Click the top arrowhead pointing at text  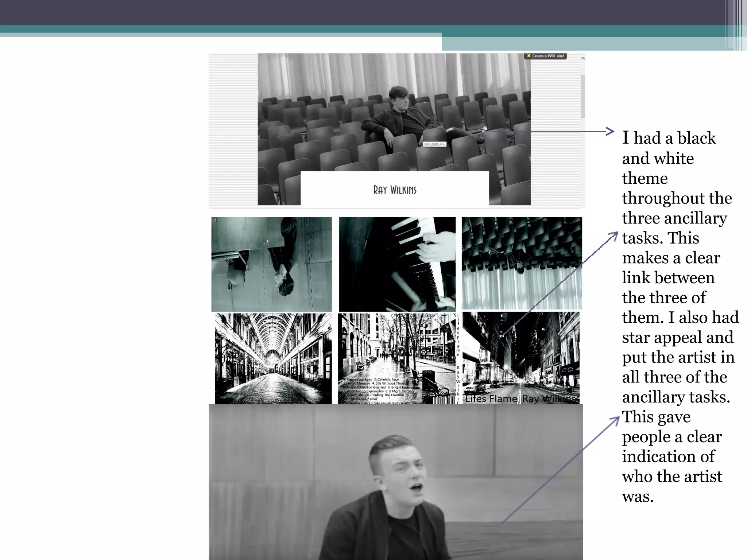point(611,131)
